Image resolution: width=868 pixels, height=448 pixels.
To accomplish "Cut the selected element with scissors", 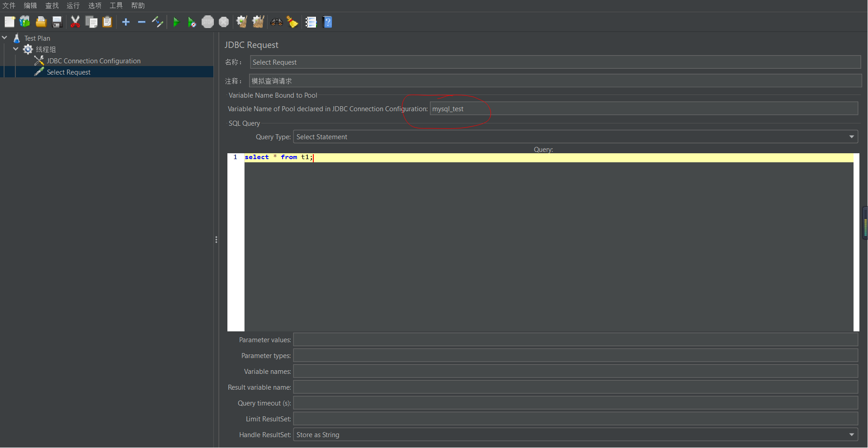I will pyautogui.click(x=75, y=22).
